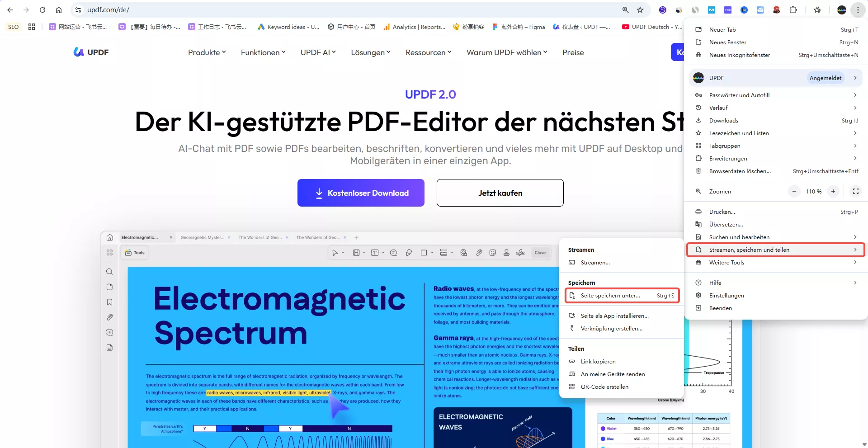Screen dimensions: 868x448
Task: Expand the Verlauf submenu
Action: (x=776, y=108)
